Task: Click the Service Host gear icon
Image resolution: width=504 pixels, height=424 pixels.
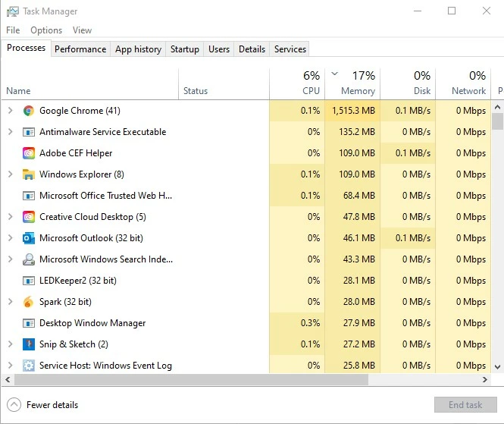Action: [x=29, y=366]
